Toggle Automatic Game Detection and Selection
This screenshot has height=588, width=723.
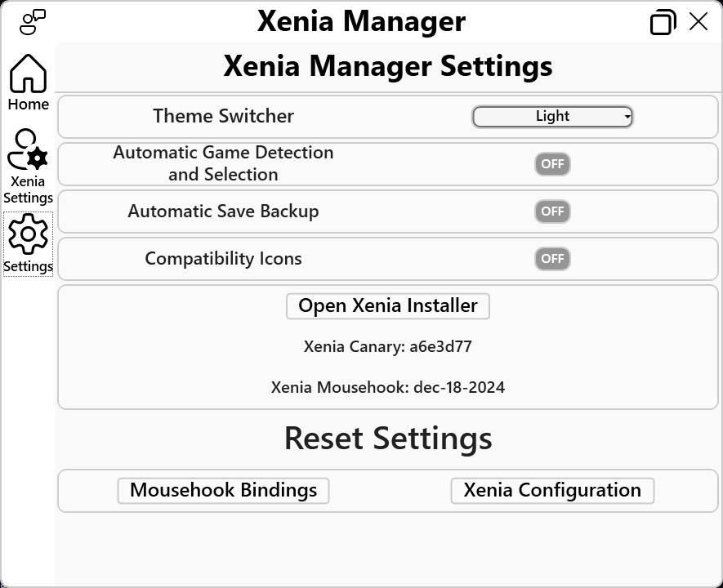(x=552, y=164)
